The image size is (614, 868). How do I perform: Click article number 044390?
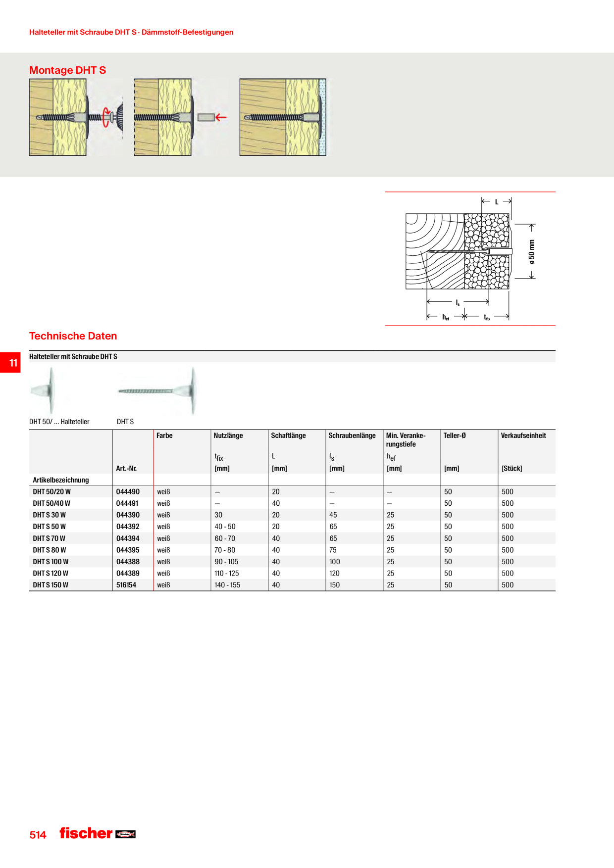[x=128, y=515]
